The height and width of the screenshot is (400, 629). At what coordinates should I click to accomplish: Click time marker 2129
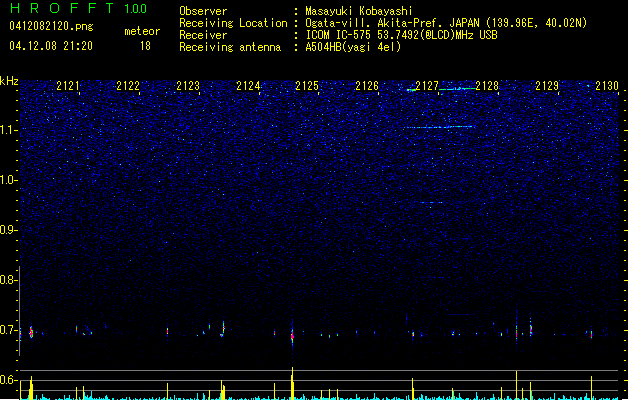(x=547, y=86)
